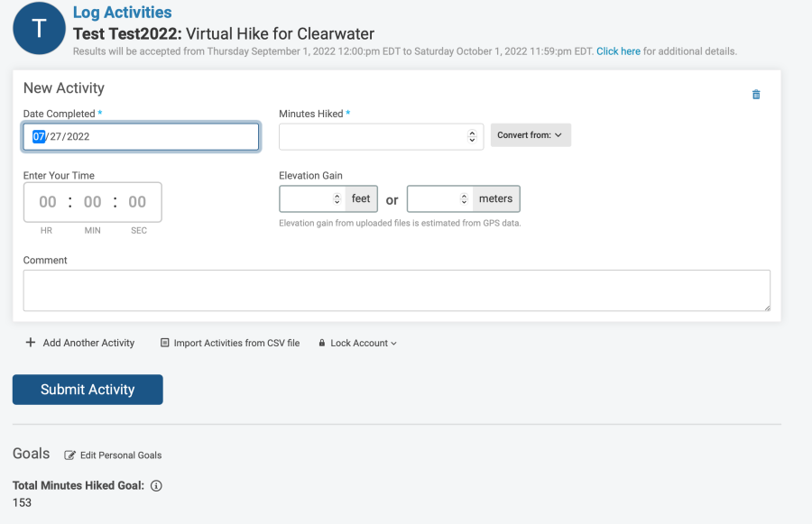Click the Minutes Hiked stepper arrows

click(x=472, y=137)
